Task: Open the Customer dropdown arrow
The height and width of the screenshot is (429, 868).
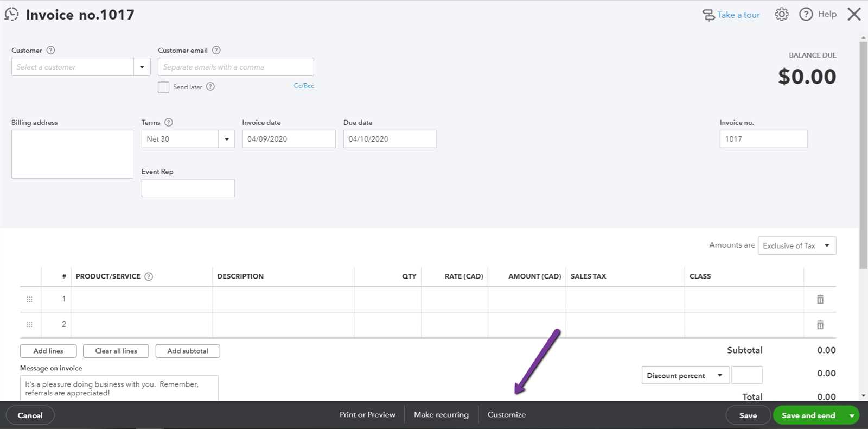Action: click(x=142, y=67)
